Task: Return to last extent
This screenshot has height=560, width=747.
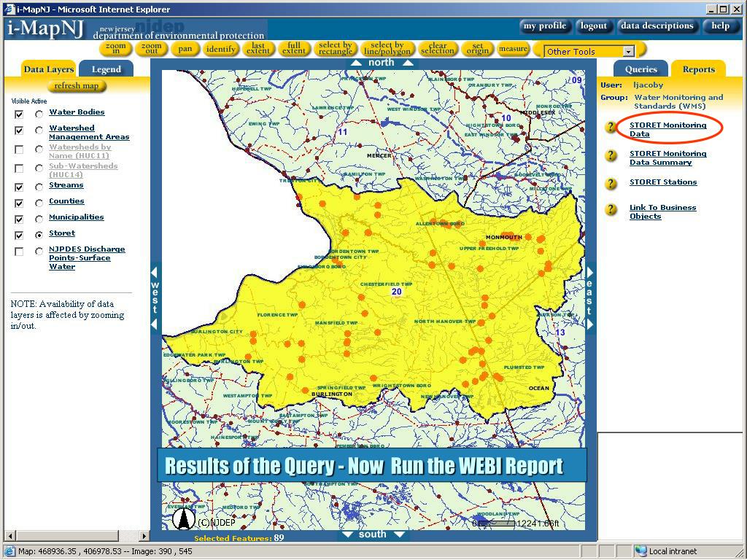Action: (258, 49)
